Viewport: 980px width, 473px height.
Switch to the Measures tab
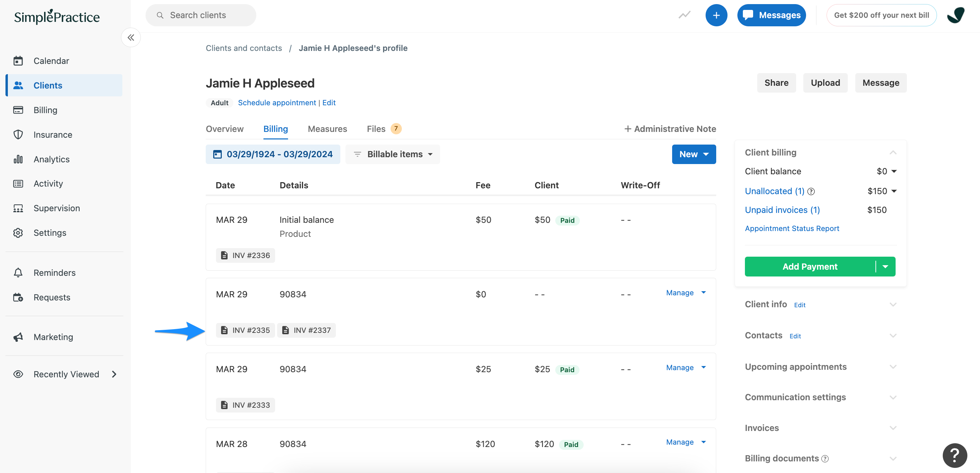coord(327,129)
